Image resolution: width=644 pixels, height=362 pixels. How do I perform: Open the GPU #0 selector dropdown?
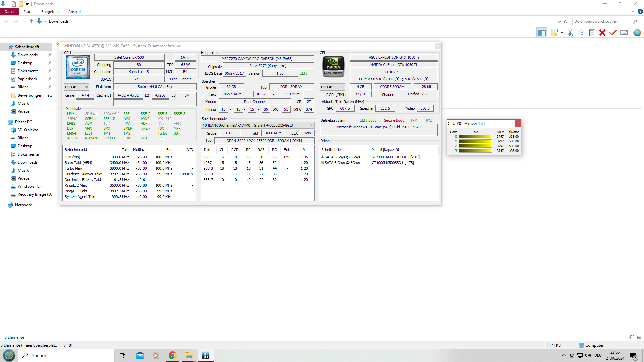click(332, 87)
